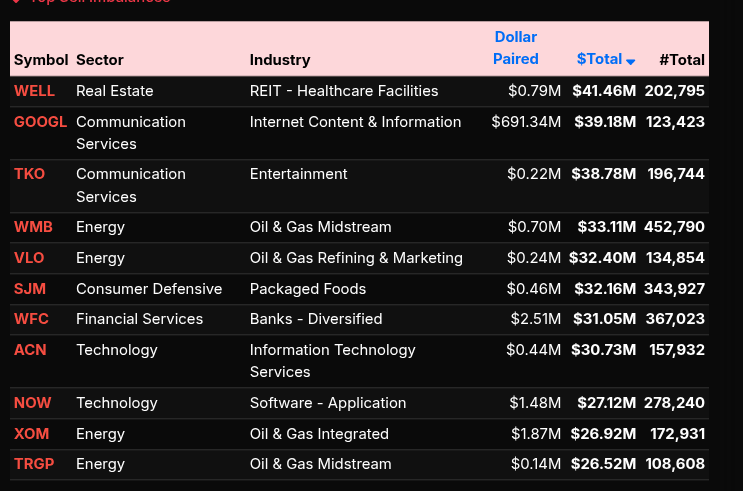Click the NOW symbol link

tap(32, 403)
